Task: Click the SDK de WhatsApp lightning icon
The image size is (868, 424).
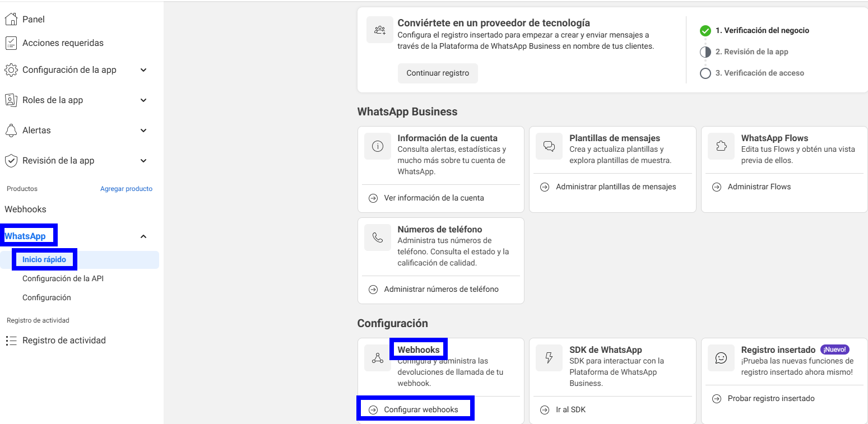Action: point(549,358)
